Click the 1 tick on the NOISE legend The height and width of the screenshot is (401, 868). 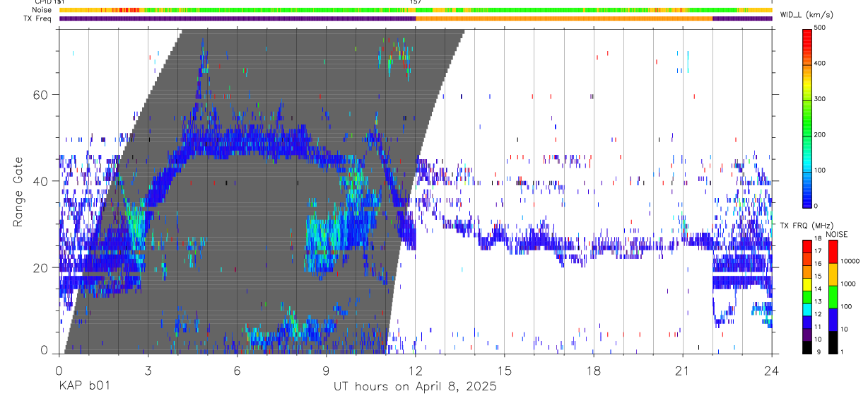coord(841,351)
